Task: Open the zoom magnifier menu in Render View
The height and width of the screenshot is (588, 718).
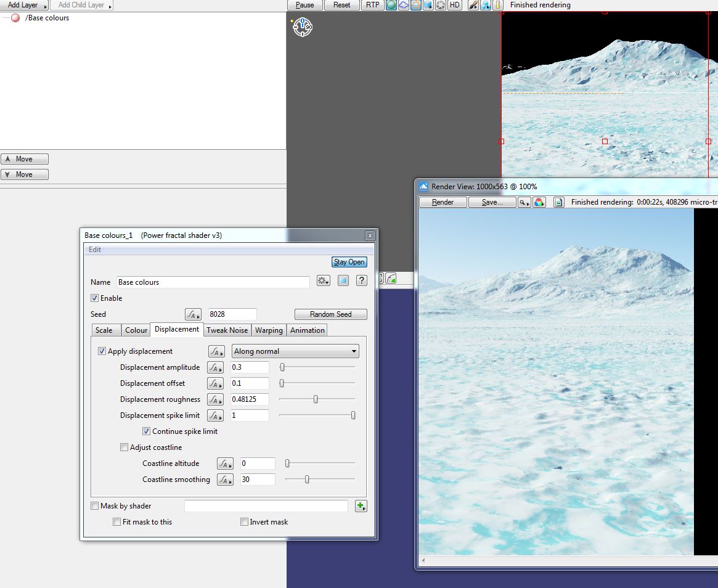Action: tap(524, 202)
